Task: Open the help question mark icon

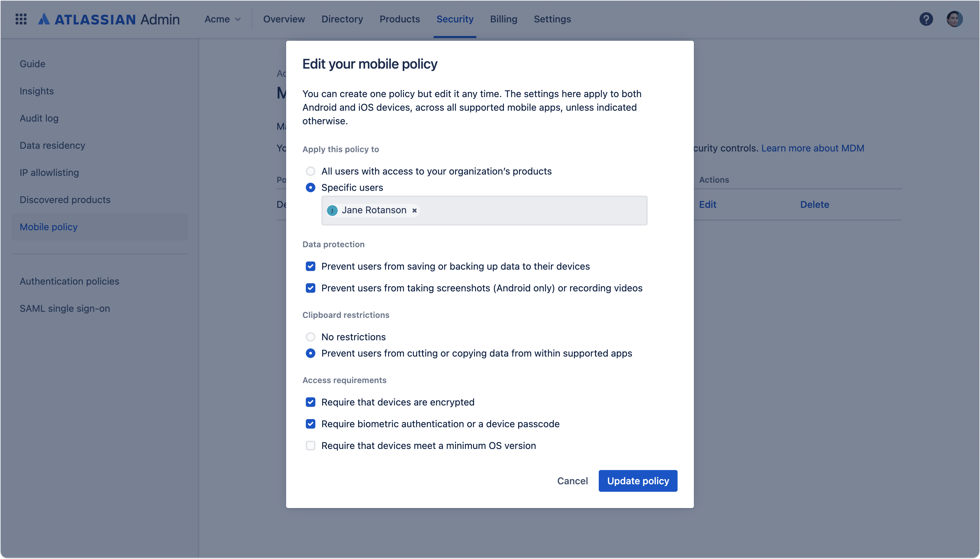Action: (x=926, y=19)
